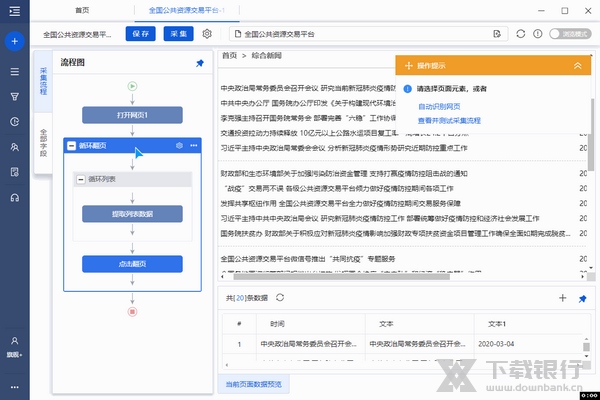Collapse the 循环翻页 loop block
The height and width of the screenshot is (400, 600).
72,145
